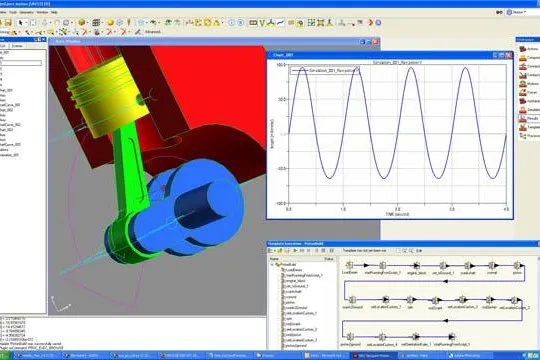540x360 pixels.
Task: Open Simulations in the right workspace panel
Action: 529,110
